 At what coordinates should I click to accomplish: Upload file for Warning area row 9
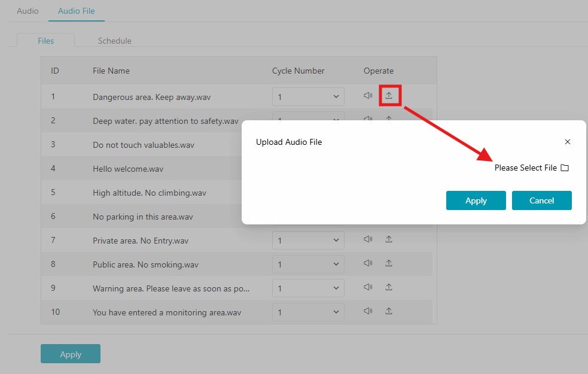click(x=389, y=287)
